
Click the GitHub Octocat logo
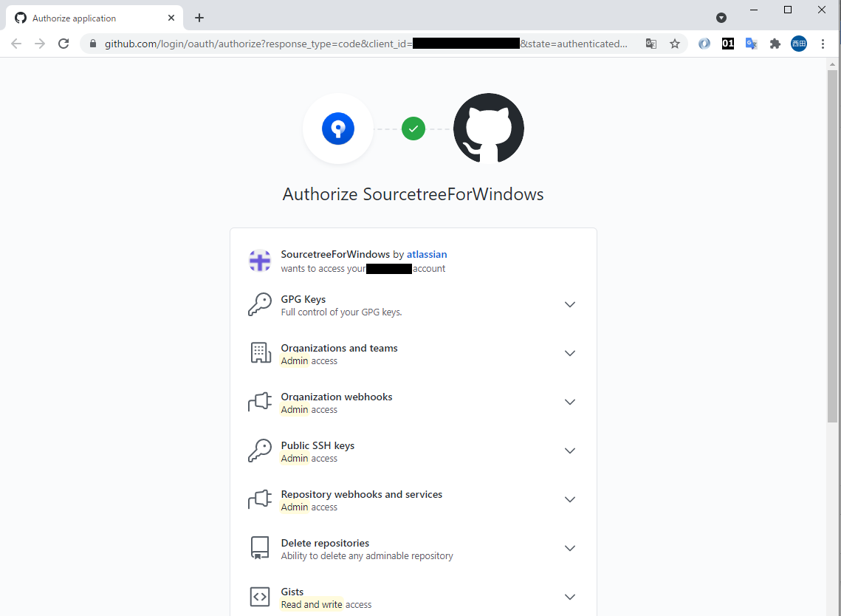(x=488, y=129)
